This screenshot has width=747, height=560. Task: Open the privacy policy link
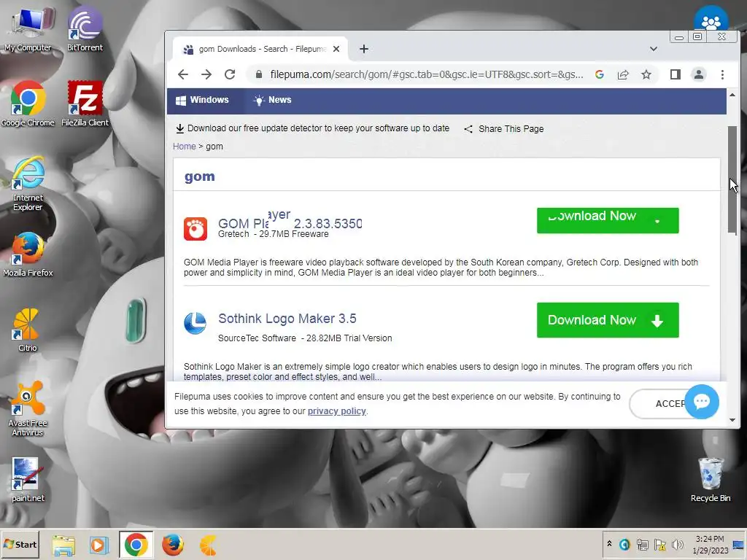click(x=337, y=411)
